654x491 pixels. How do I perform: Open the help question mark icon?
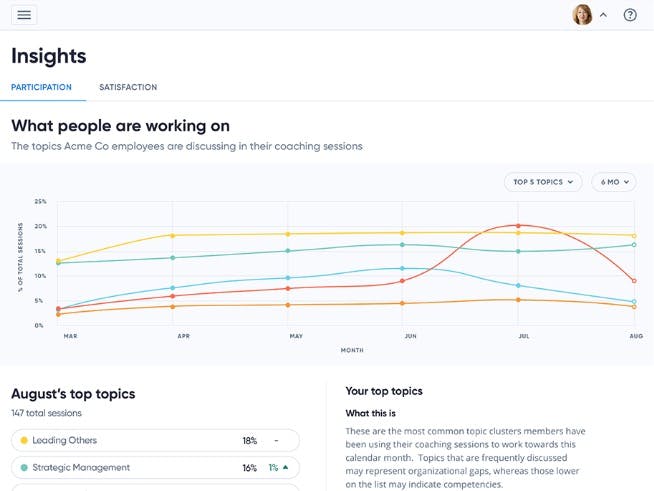click(630, 15)
